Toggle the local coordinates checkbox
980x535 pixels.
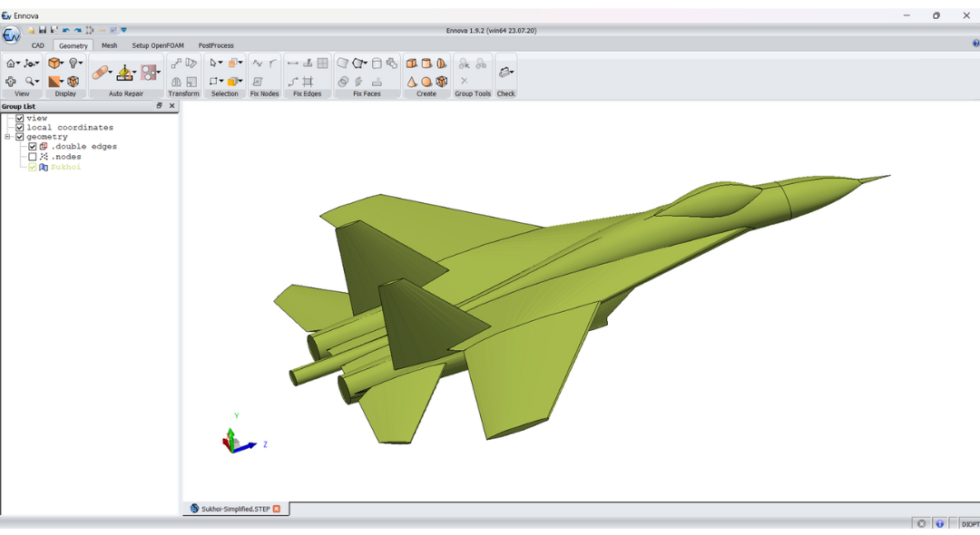coord(20,128)
